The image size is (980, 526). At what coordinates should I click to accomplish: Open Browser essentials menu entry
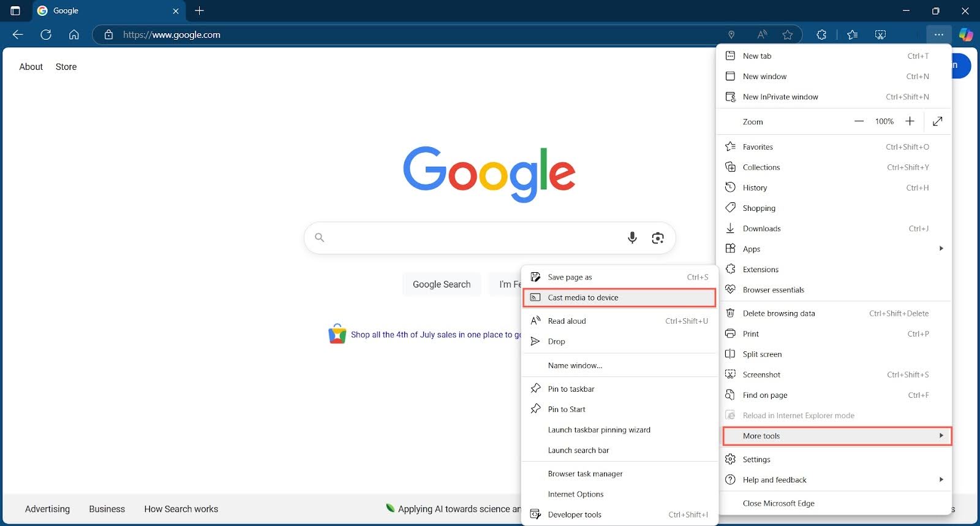point(834,289)
